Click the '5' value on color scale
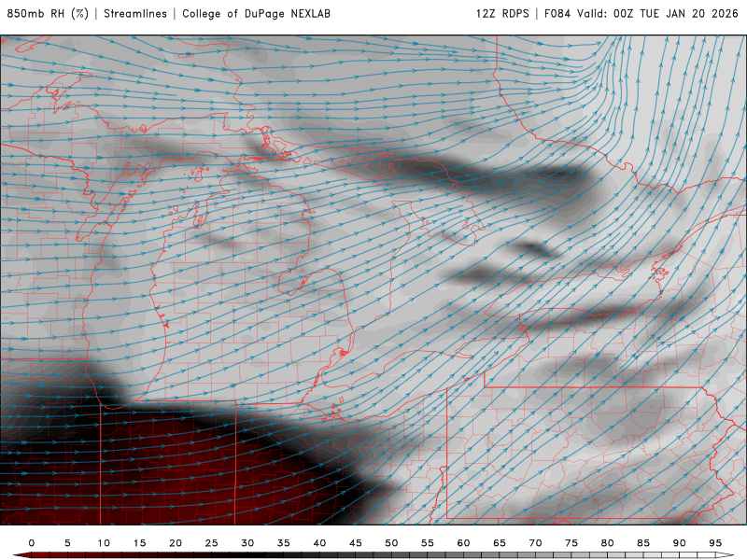 click(67, 543)
